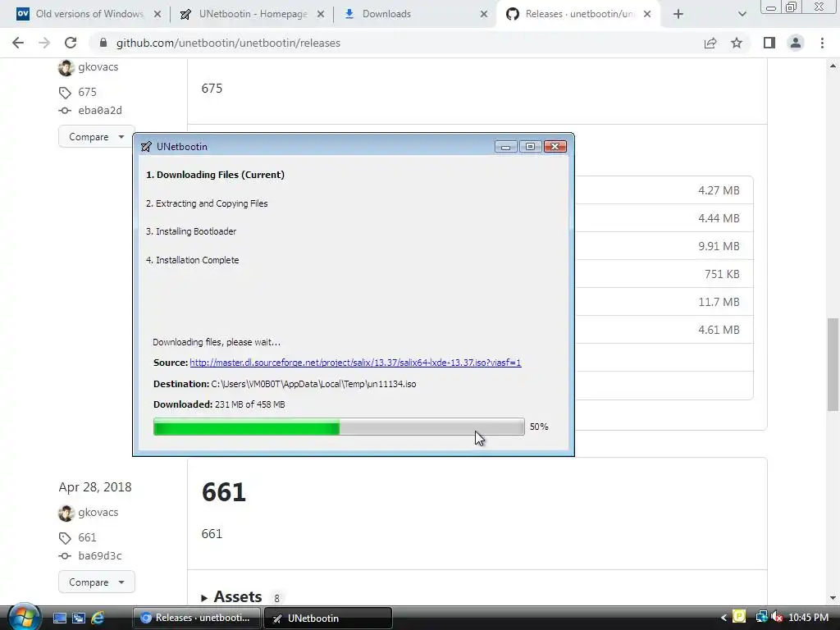Image resolution: width=840 pixels, height=630 pixels.
Task: Click the page vertical scrollbar thumb
Action: click(x=833, y=364)
